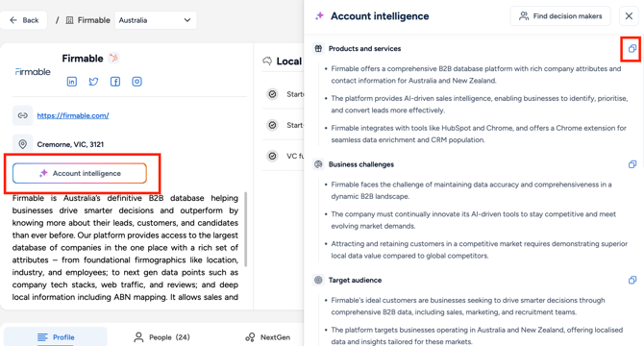Image resolution: width=644 pixels, height=346 pixels.
Task: Open Firmable's Facebook page icon
Action: tap(115, 82)
